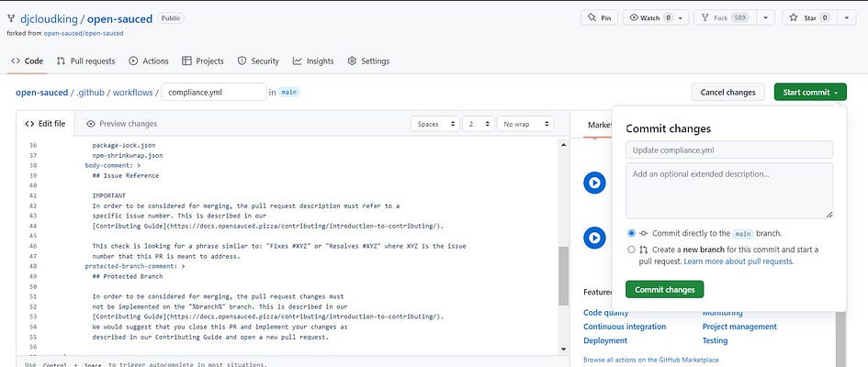Click editor scrollbar up arrow
868x367 pixels.
point(564,145)
